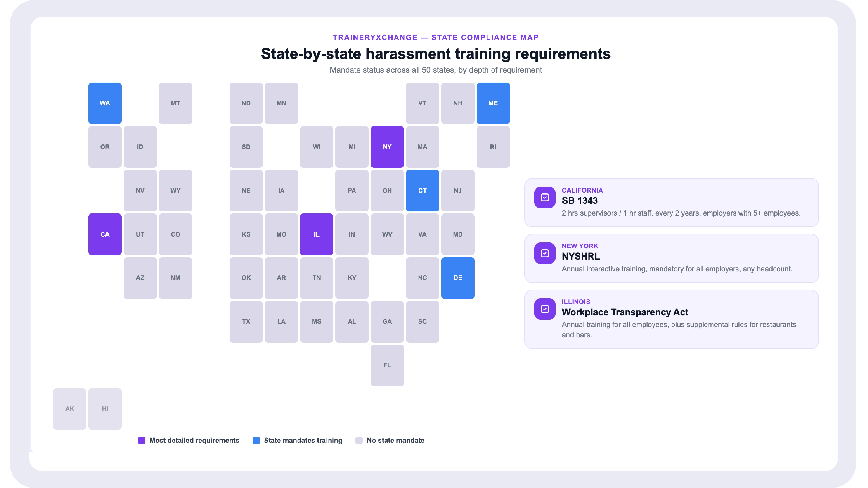Click the LA state tile

(281, 322)
